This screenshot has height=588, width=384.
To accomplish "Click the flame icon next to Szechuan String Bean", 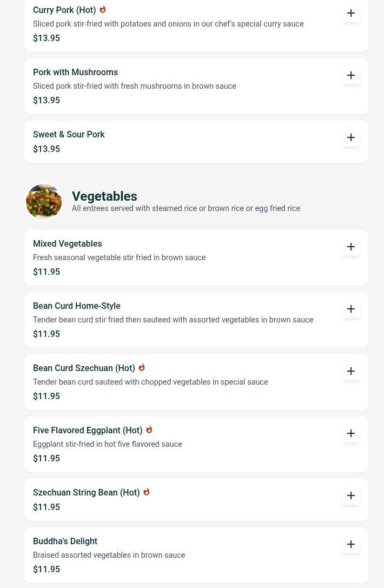I will [146, 492].
